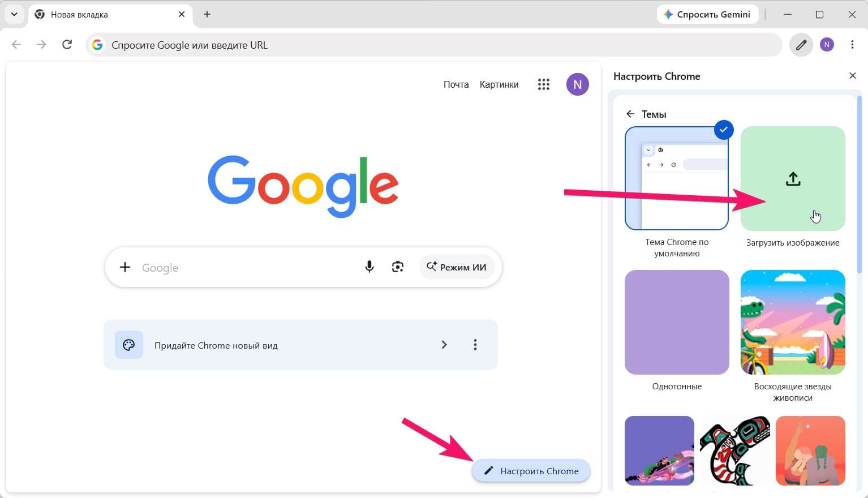Open the Chrome three-dot menu
Viewport: 868px width, 498px height.
point(852,45)
